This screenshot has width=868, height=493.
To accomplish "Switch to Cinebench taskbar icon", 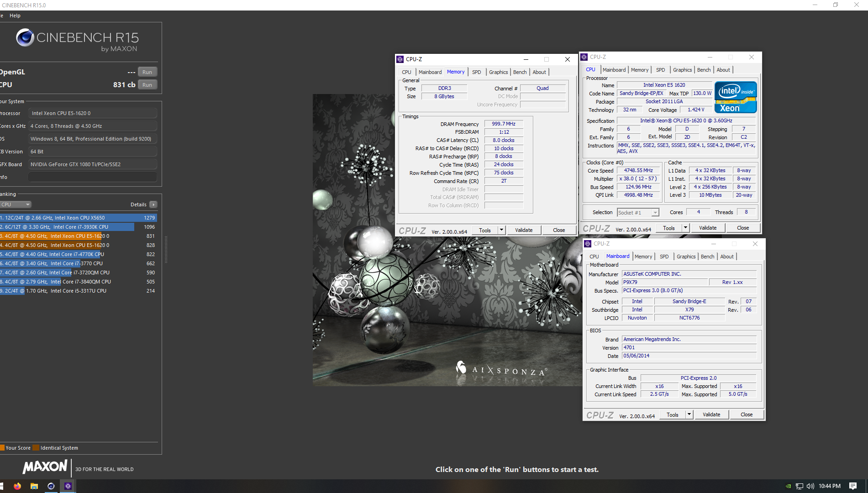I will [51, 486].
